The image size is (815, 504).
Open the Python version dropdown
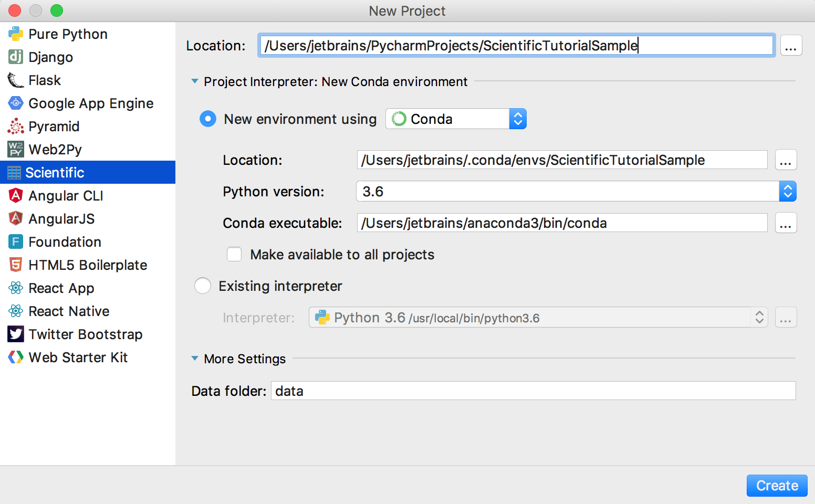click(787, 191)
